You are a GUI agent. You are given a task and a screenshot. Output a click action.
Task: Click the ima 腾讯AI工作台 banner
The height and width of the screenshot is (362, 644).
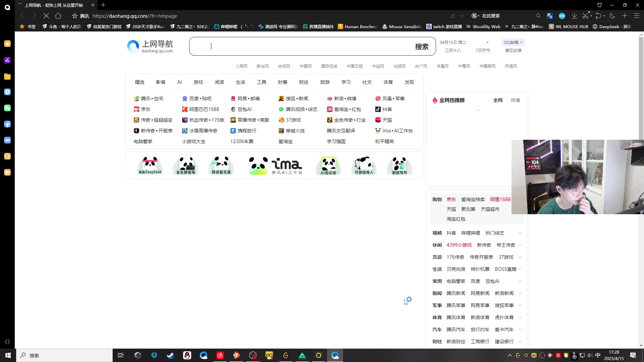click(275, 165)
